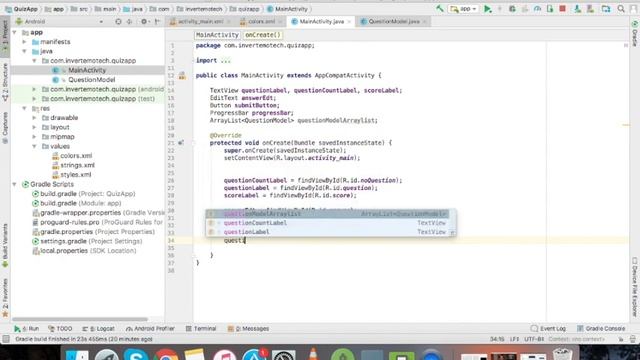Run the app with green play icon
640x360 pixels.
487,9
